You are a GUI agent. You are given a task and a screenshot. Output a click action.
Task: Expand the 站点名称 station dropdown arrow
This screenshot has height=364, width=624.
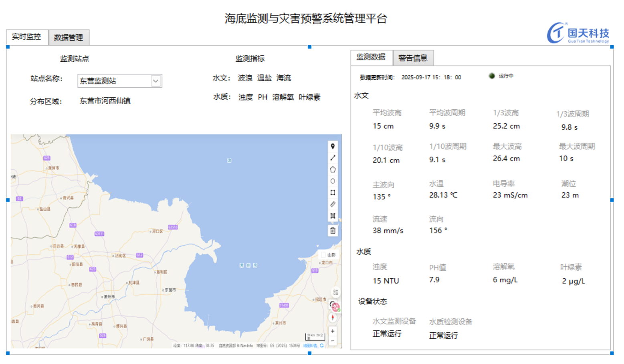coord(156,81)
